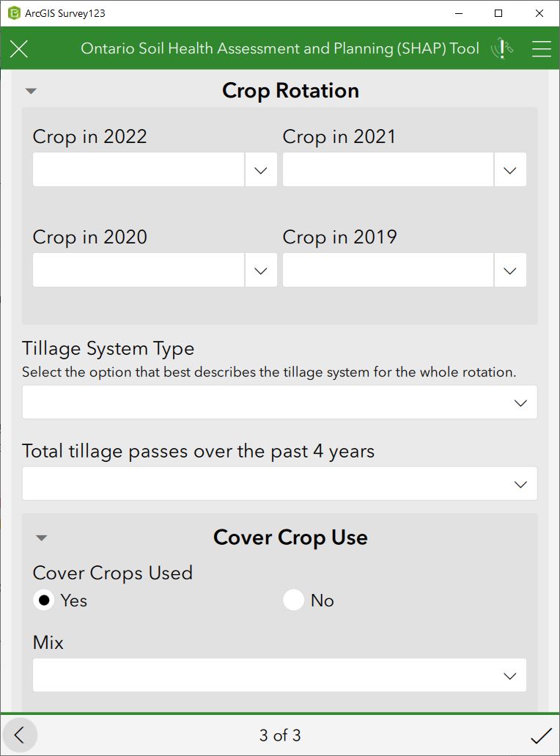Collapse the Cover Crop Use section
Viewport: 560px width, 756px height.
point(42,537)
